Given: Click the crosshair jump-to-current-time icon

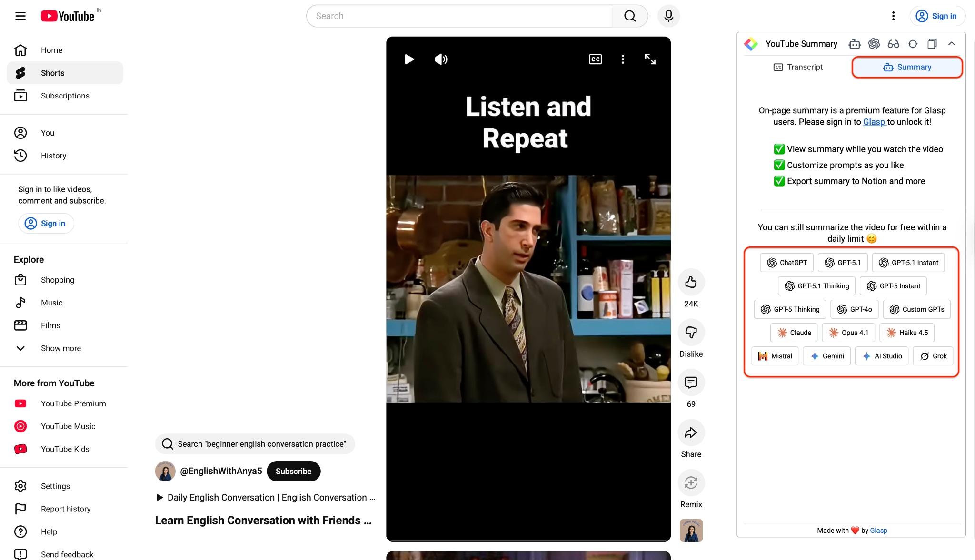Looking at the screenshot, I should pyautogui.click(x=913, y=44).
